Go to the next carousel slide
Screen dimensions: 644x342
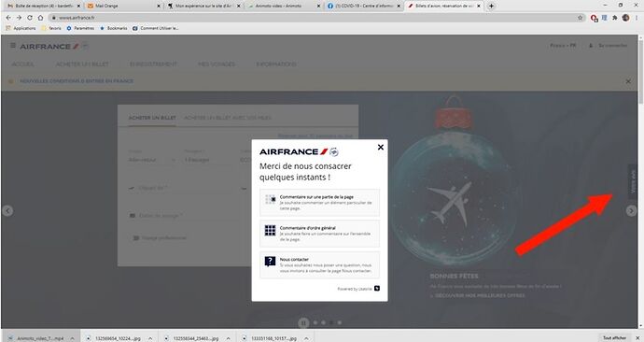[x=631, y=211]
